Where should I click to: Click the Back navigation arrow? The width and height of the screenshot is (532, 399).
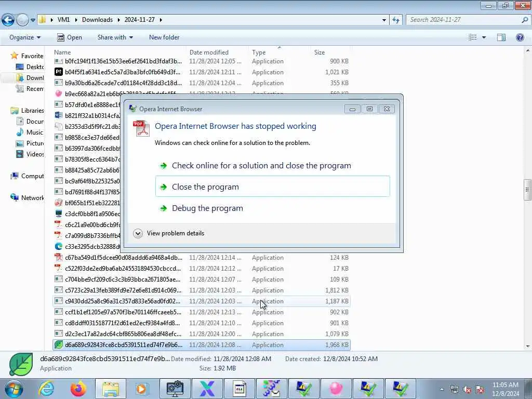pyautogui.click(x=8, y=20)
